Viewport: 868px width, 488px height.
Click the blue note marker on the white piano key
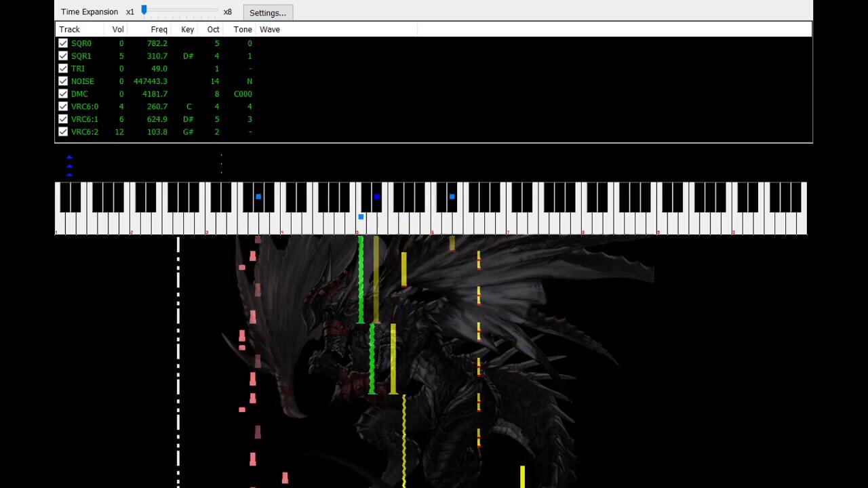coord(361,217)
